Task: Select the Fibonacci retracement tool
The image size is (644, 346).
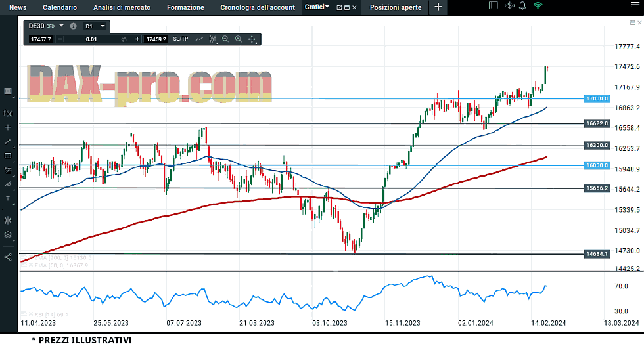Action: [8, 170]
